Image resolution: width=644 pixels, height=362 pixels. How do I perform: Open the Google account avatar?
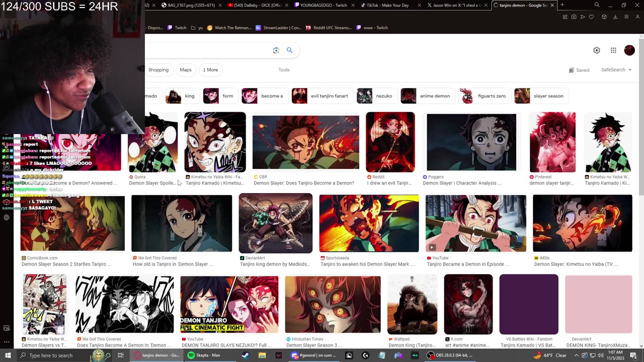(x=629, y=50)
